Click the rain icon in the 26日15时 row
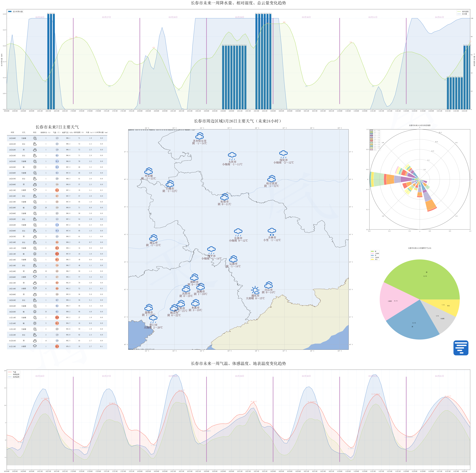The image size is (476, 473). coord(35,190)
